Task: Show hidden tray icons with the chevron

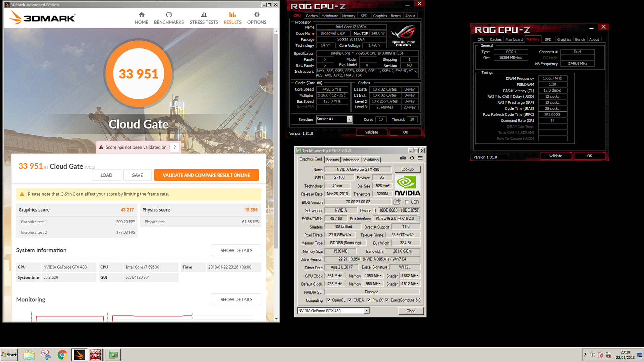Action: tap(585, 354)
